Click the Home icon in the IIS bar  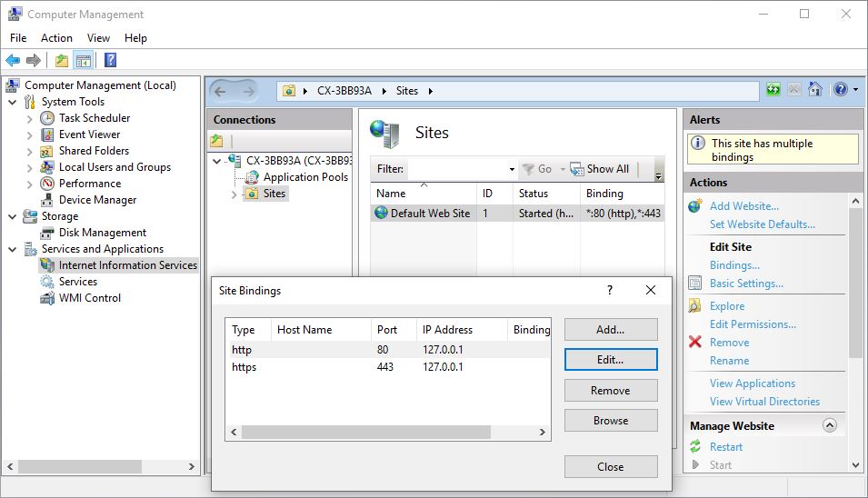tap(815, 89)
